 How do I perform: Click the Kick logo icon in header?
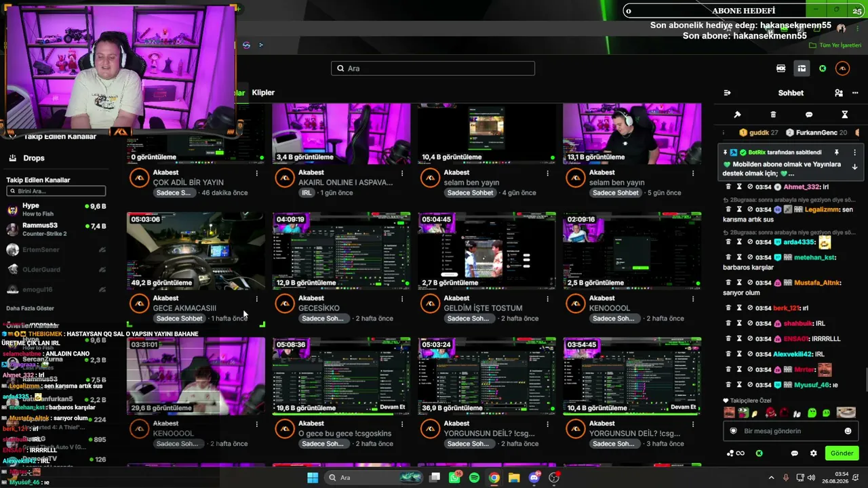click(x=823, y=68)
